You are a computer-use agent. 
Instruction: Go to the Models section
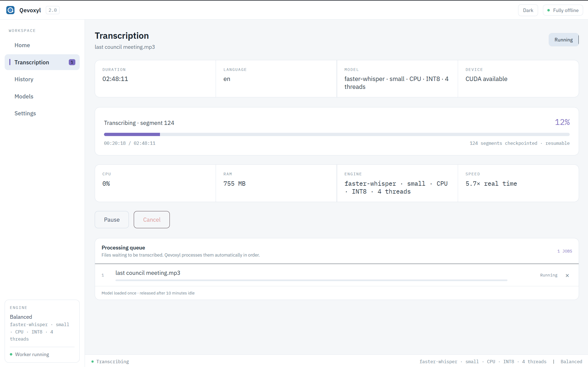pyautogui.click(x=42, y=96)
